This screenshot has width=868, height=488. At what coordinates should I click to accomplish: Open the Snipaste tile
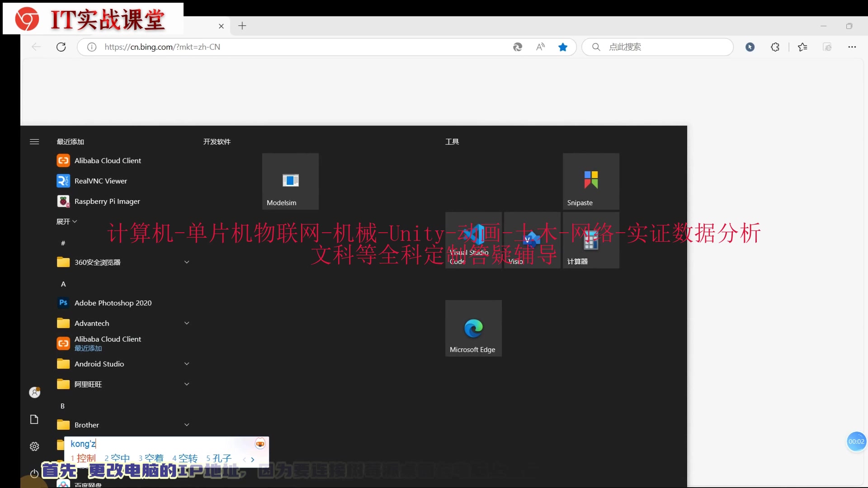coord(591,181)
